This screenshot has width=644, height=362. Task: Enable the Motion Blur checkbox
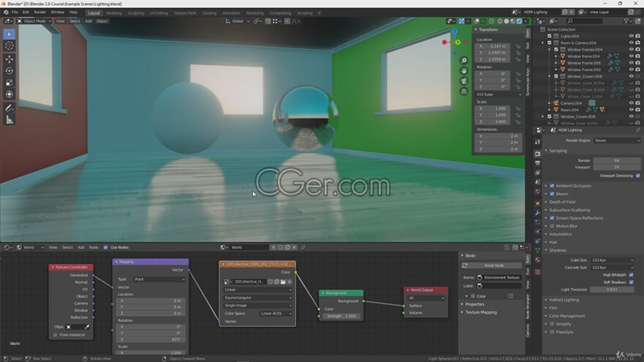pos(552,226)
